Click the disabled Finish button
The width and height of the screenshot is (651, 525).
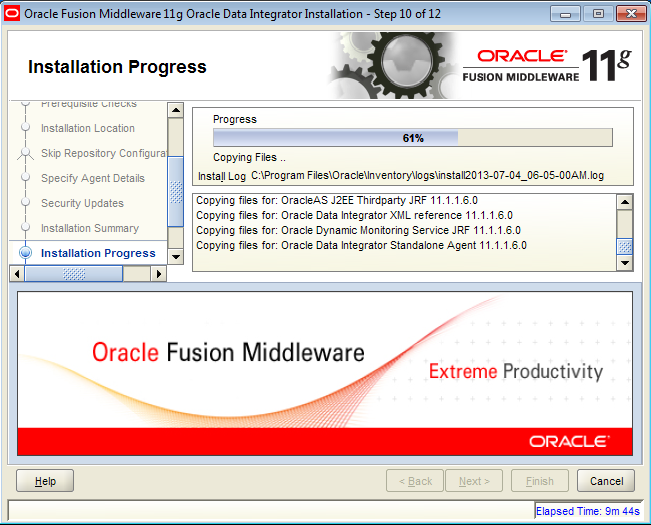coord(539,481)
